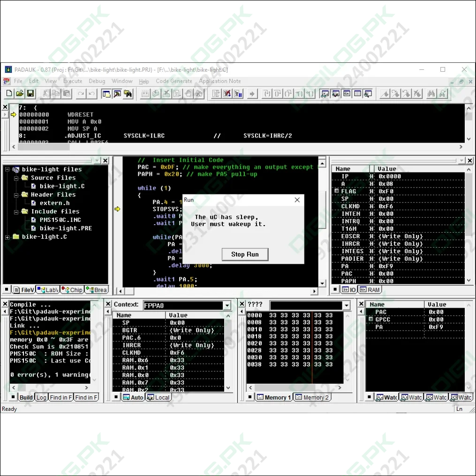Collapse the Source Files folder node
Screen dimensions: 476x476
pyautogui.click(x=15, y=178)
